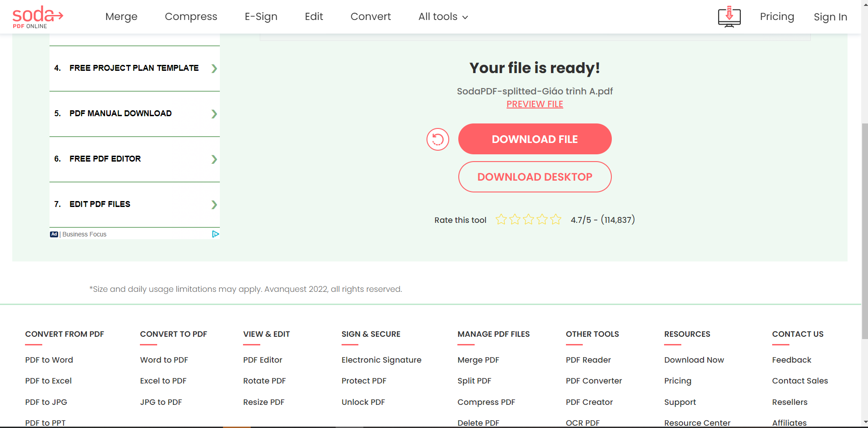Image resolution: width=868 pixels, height=428 pixels.
Task: Open PDF Editor footer link
Action: coord(263,360)
